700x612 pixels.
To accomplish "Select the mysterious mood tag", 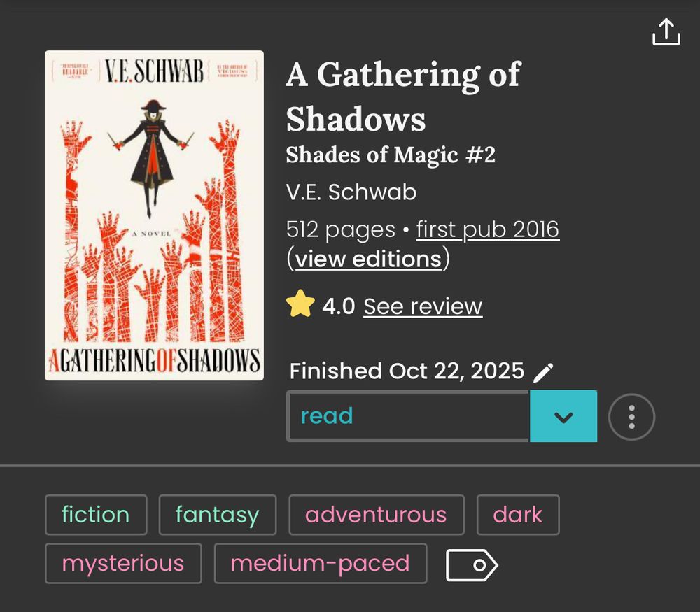I will click(x=123, y=563).
